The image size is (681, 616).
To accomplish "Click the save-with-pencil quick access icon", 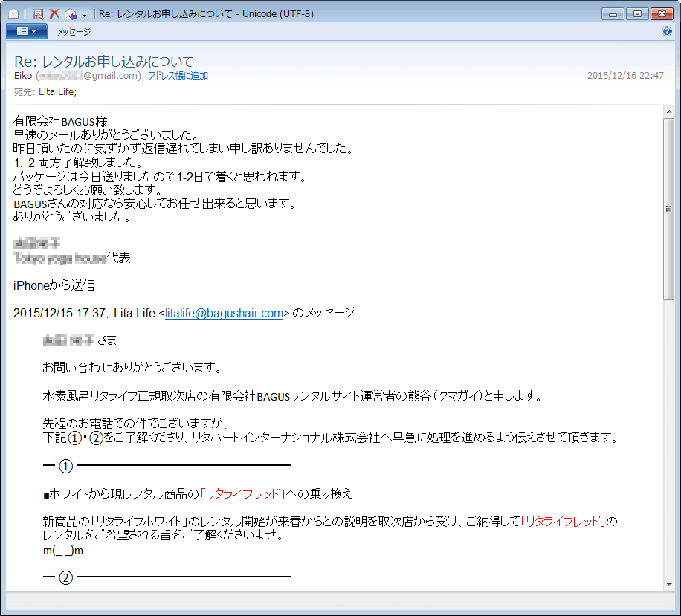I will [38, 14].
